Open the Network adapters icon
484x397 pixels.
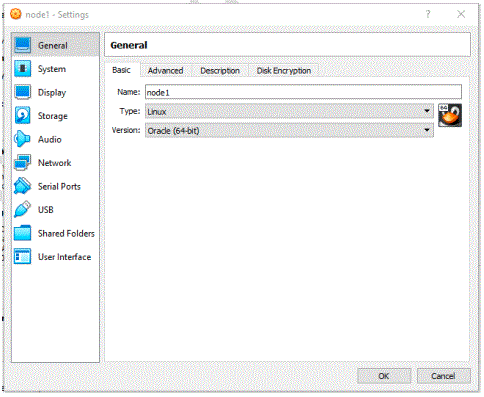(x=23, y=162)
